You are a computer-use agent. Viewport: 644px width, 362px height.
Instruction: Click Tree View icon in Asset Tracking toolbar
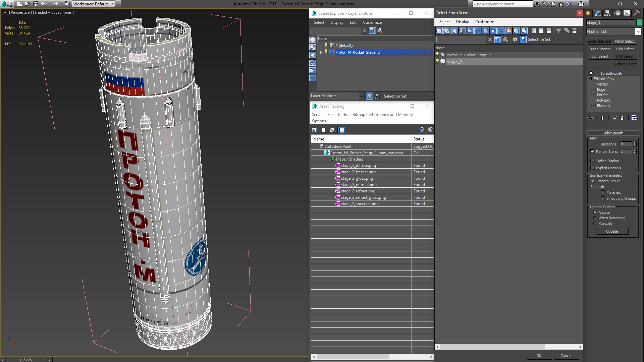click(x=332, y=130)
